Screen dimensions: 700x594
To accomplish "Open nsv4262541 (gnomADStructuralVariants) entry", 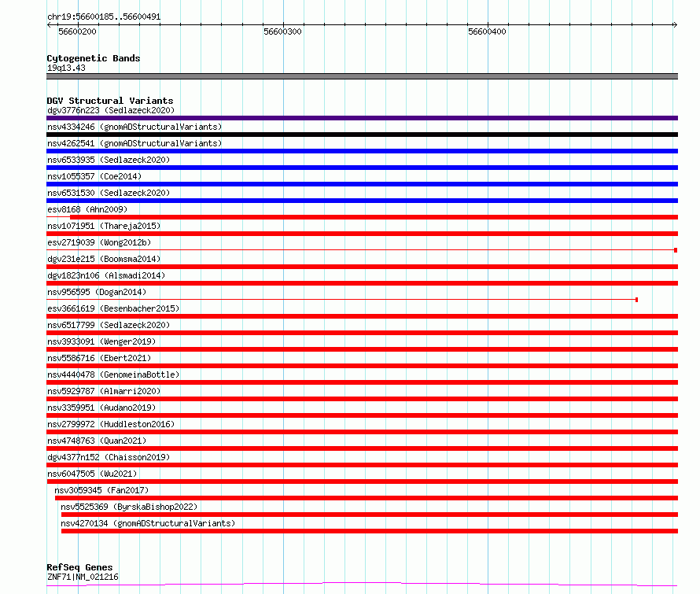I will (134, 143).
